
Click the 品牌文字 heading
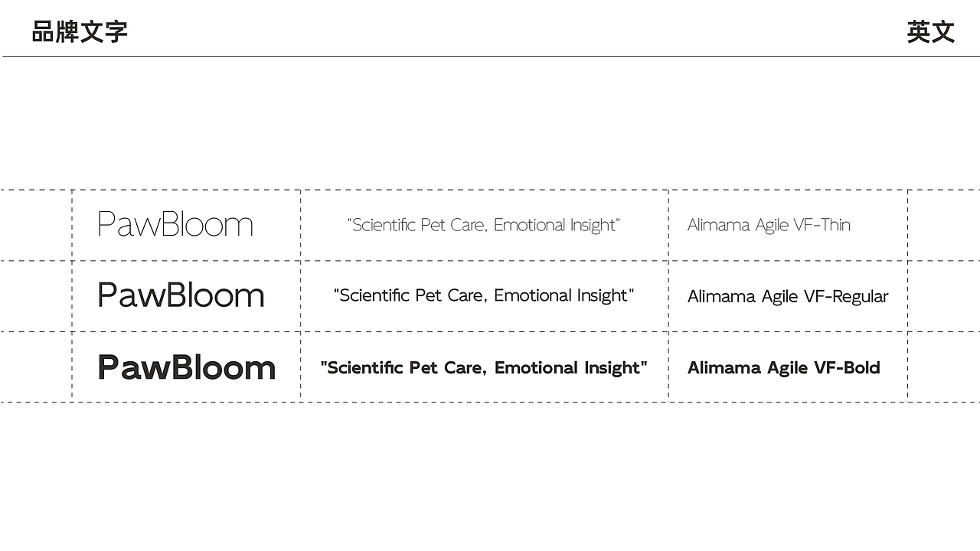pyautogui.click(x=80, y=32)
